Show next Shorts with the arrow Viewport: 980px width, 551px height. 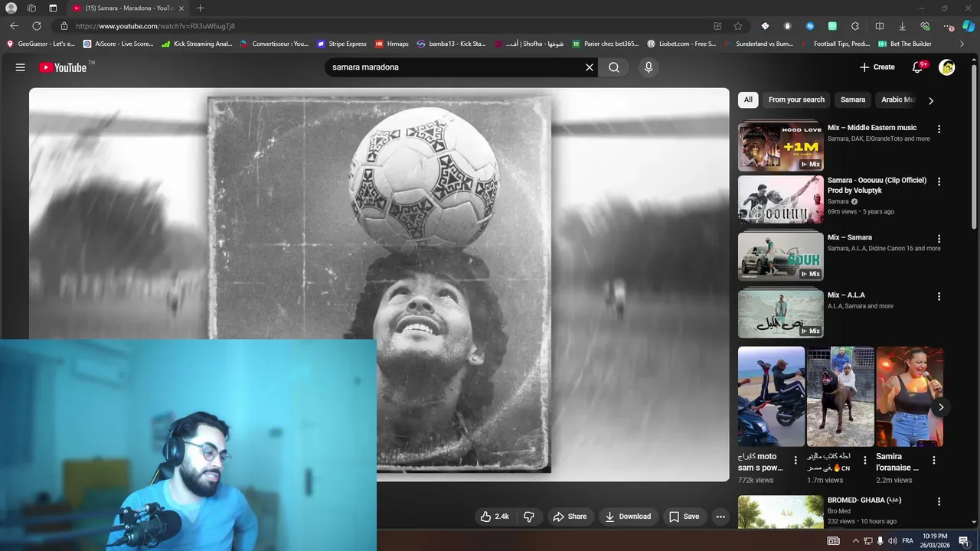pyautogui.click(x=941, y=407)
